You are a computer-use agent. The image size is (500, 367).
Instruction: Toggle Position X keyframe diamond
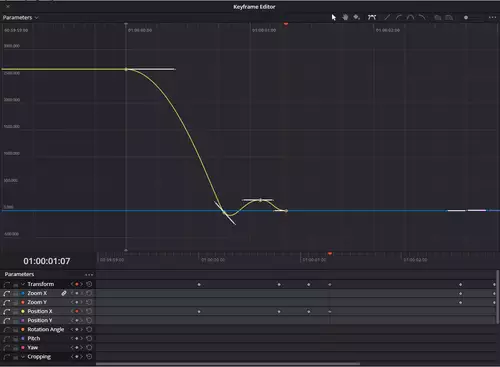pos(76,311)
